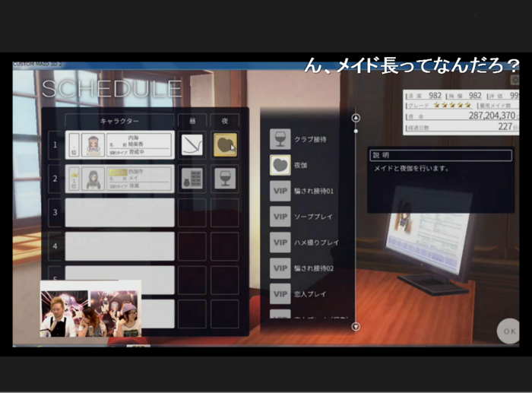Select the 夜伽 heart icon in task list
This screenshot has height=393, width=532.
(280, 165)
